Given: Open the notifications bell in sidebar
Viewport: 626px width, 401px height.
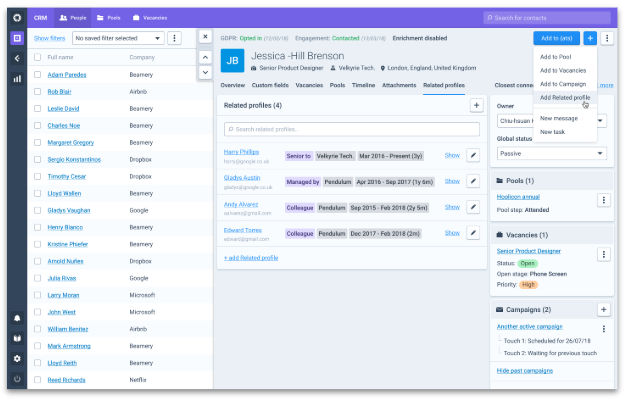Looking at the screenshot, I should (17, 318).
